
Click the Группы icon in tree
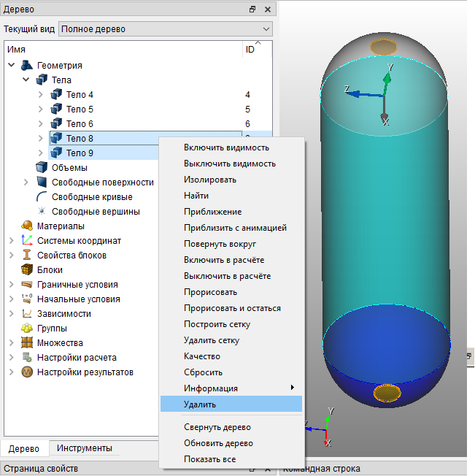[27, 328]
